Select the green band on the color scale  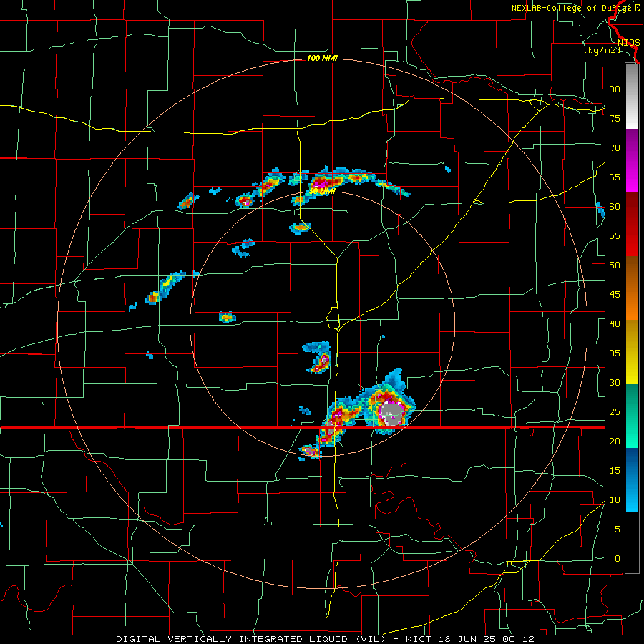(x=632, y=416)
